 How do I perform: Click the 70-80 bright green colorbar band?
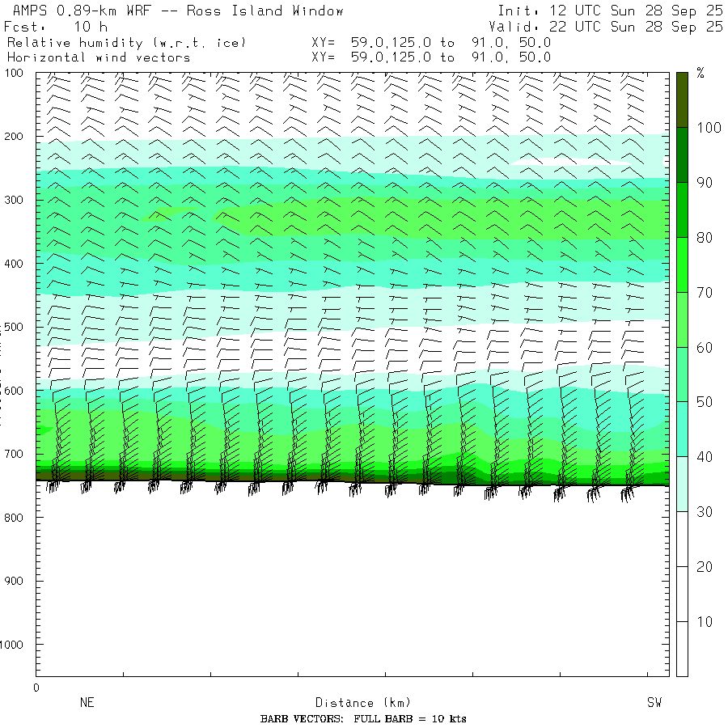(682, 265)
